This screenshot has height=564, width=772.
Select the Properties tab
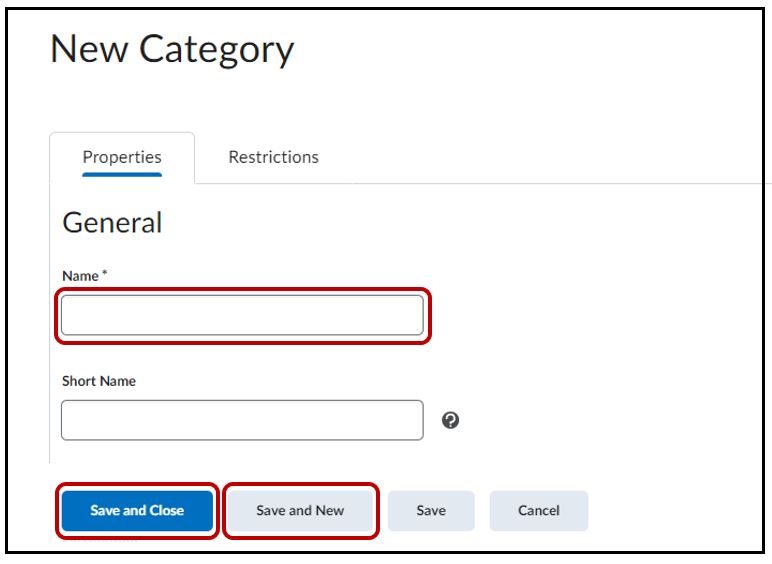pos(122,157)
